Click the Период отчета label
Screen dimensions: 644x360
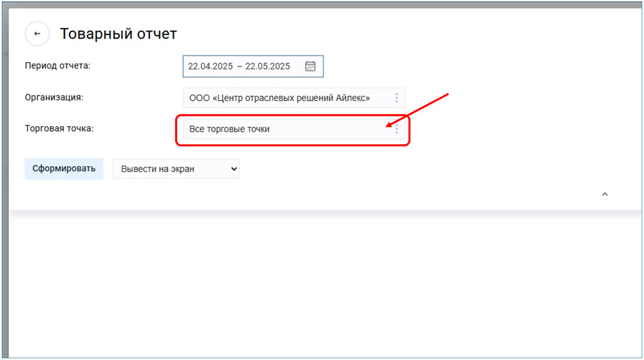(57, 66)
